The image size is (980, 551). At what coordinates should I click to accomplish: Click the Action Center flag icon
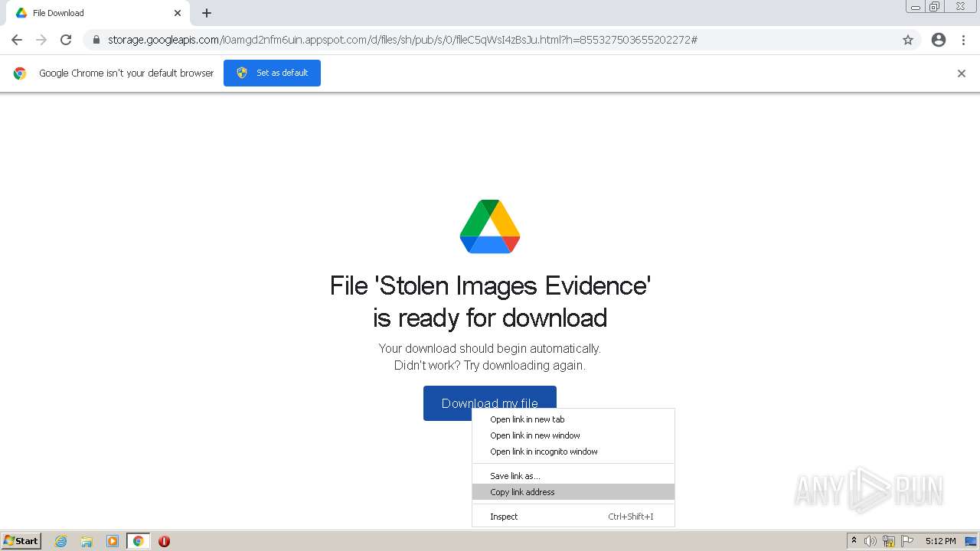(x=907, y=541)
